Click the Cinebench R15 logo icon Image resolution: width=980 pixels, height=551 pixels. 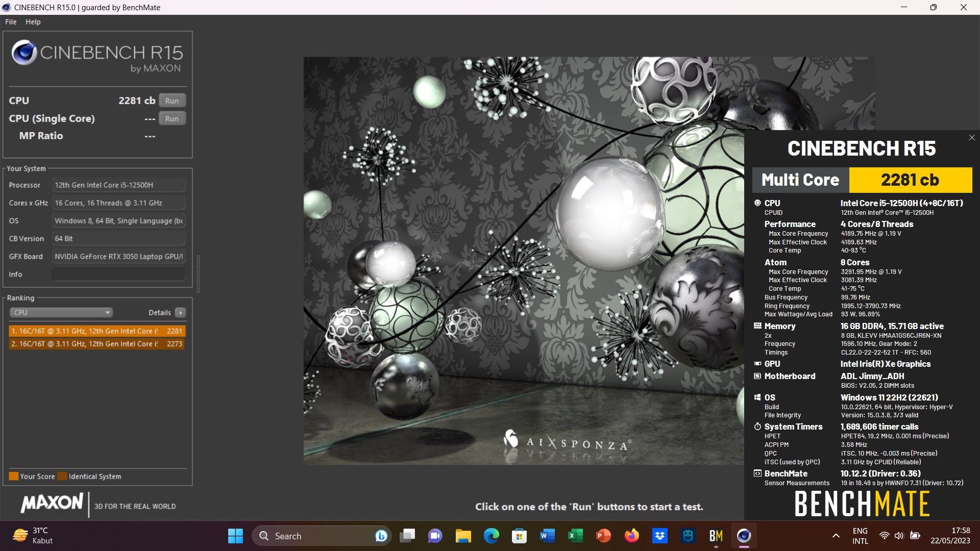click(x=24, y=53)
